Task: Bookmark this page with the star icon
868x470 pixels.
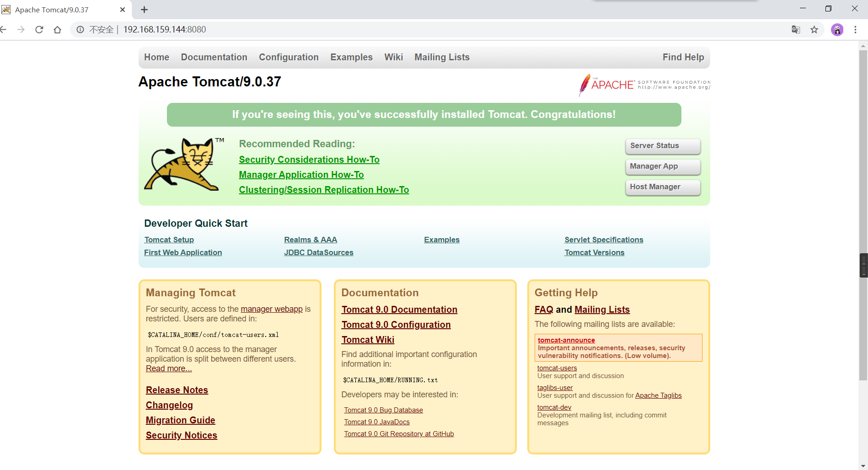Action: 814,30
